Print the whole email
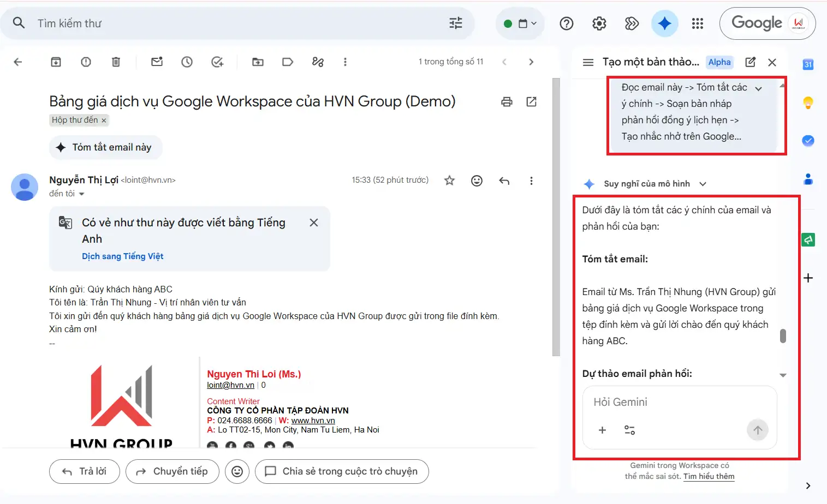 click(x=507, y=101)
